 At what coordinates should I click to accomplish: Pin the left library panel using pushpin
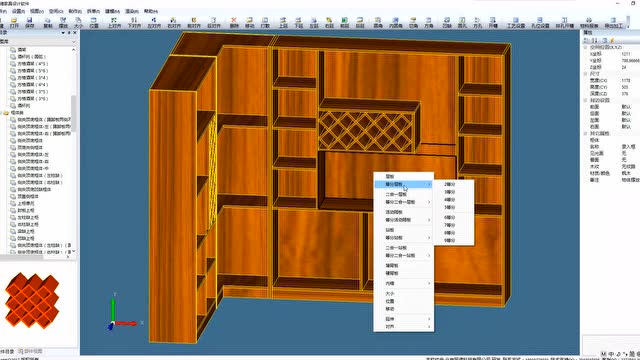click(x=69, y=33)
